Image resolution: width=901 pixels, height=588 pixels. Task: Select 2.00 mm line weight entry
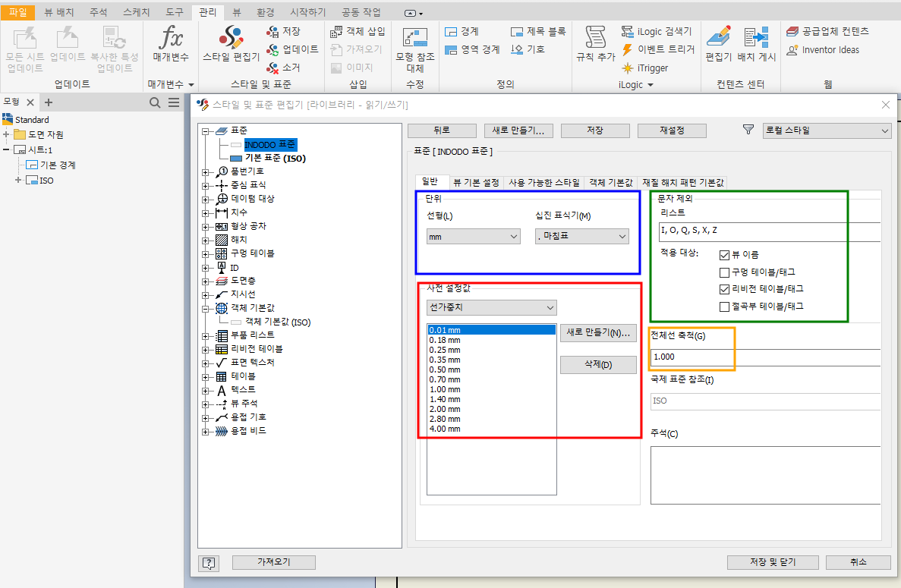pyautogui.click(x=445, y=410)
